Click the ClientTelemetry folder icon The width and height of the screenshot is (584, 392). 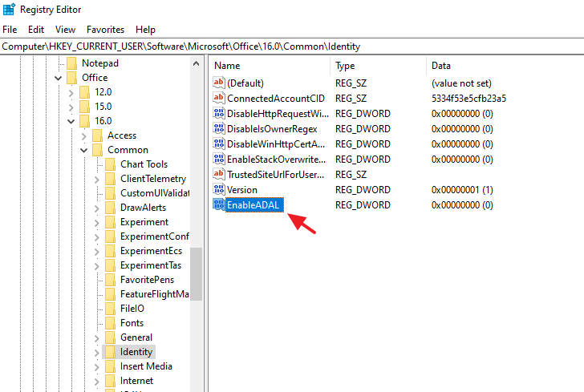pyautogui.click(x=110, y=179)
